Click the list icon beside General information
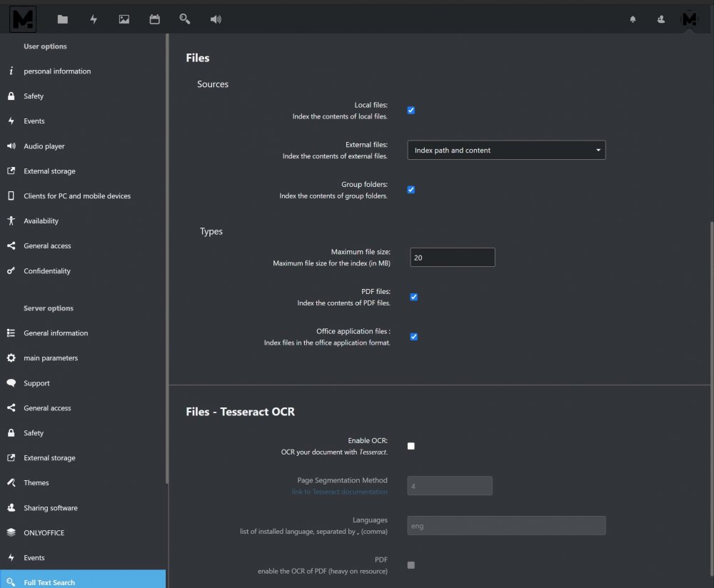Viewport: 714px width, 588px height. (11, 333)
